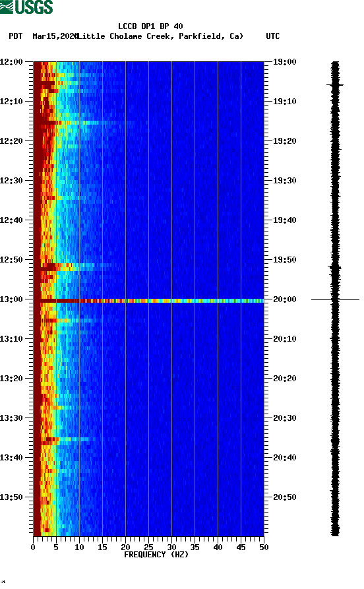Screen dimensions: 364x589
Task: Click the 15 Hz frequency tick label
Action: coord(102,547)
